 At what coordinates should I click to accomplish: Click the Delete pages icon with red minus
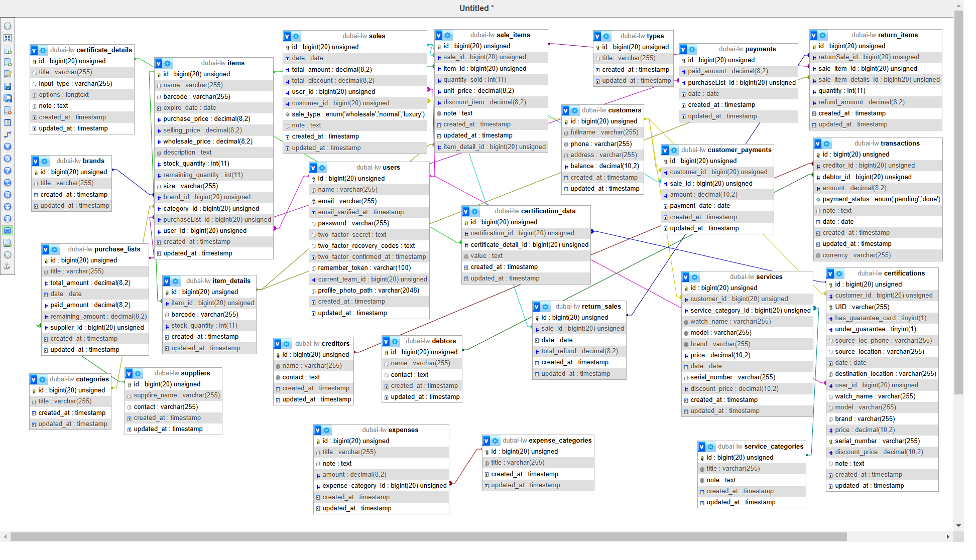8,110
